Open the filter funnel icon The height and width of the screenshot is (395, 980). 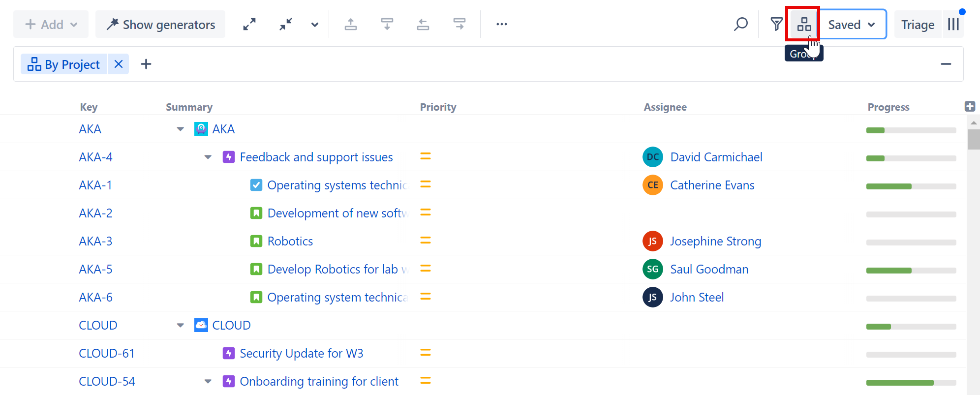(776, 24)
